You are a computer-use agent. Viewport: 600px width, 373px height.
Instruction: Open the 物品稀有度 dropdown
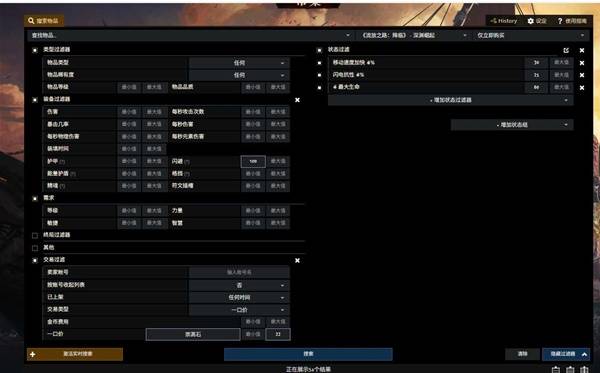(239, 75)
